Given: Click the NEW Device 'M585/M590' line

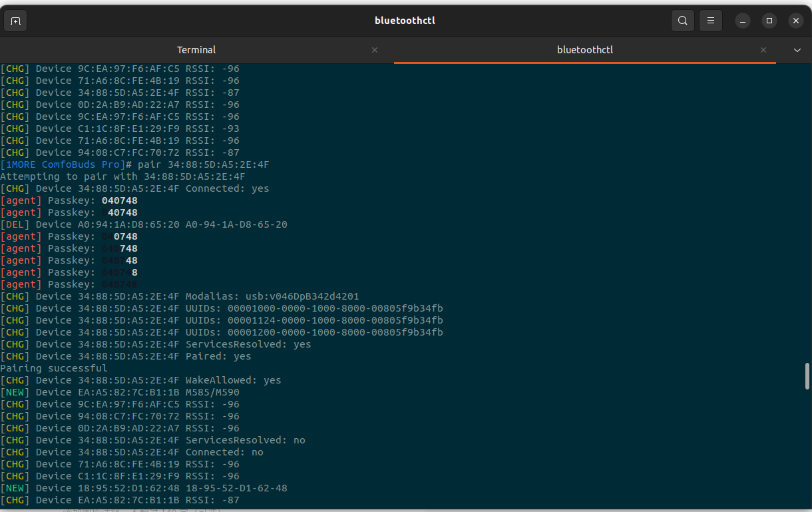Looking at the screenshot, I should click(120, 392).
